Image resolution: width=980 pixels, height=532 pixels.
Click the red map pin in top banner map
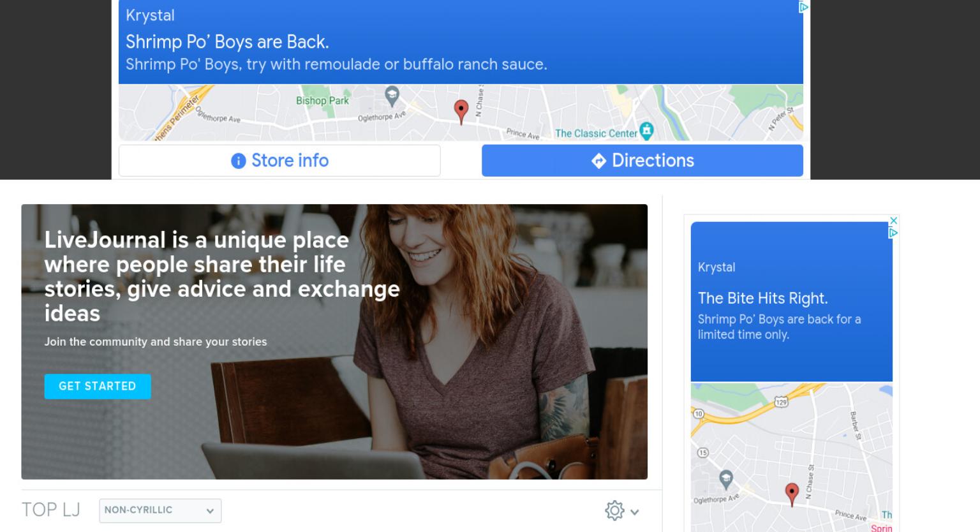point(461,112)
